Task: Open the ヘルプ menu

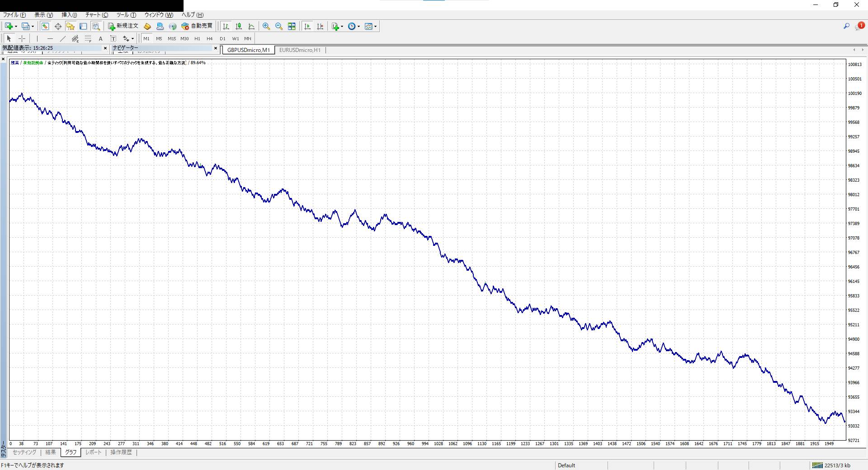Action: pos(193,15)
